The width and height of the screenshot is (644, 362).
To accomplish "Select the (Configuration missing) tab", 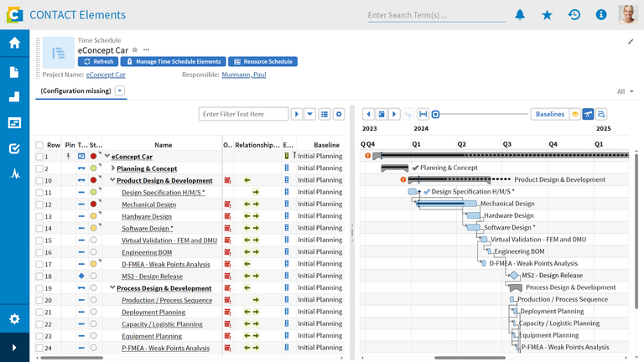I will click(75, 90).
